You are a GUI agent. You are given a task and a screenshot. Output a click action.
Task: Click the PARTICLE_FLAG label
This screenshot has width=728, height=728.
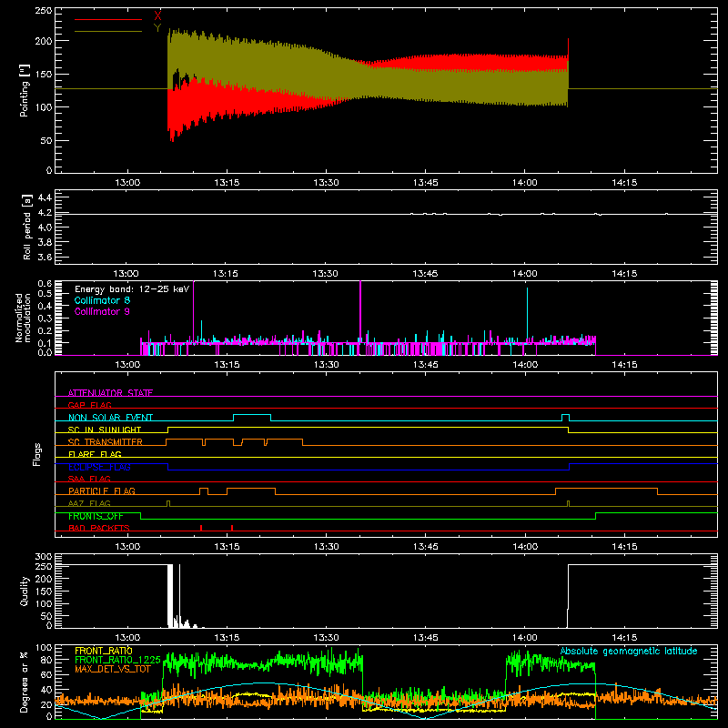point(102,490)
